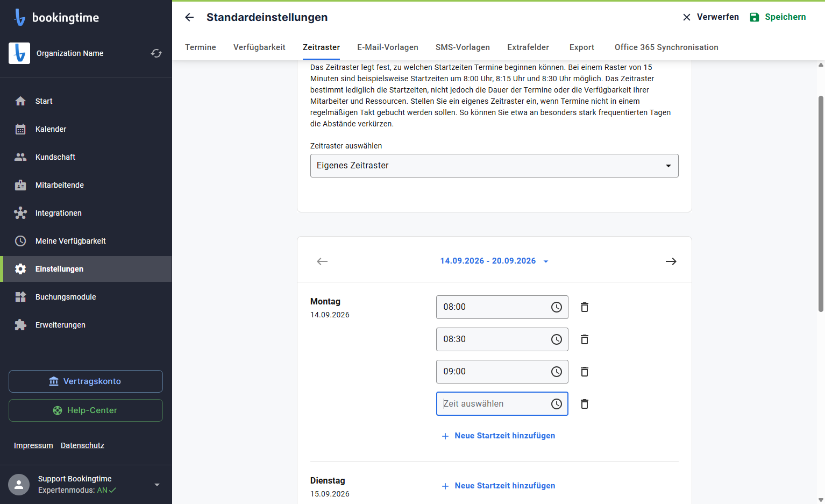Open Mitarbeitende in the sidebar
825x504 pixels.
point(86,185)
